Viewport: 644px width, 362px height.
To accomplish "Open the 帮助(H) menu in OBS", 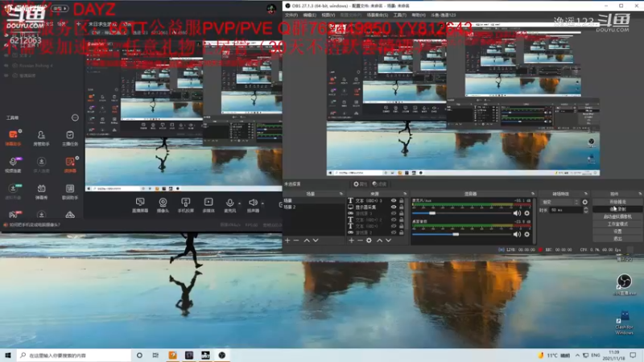I will point(419,15).
